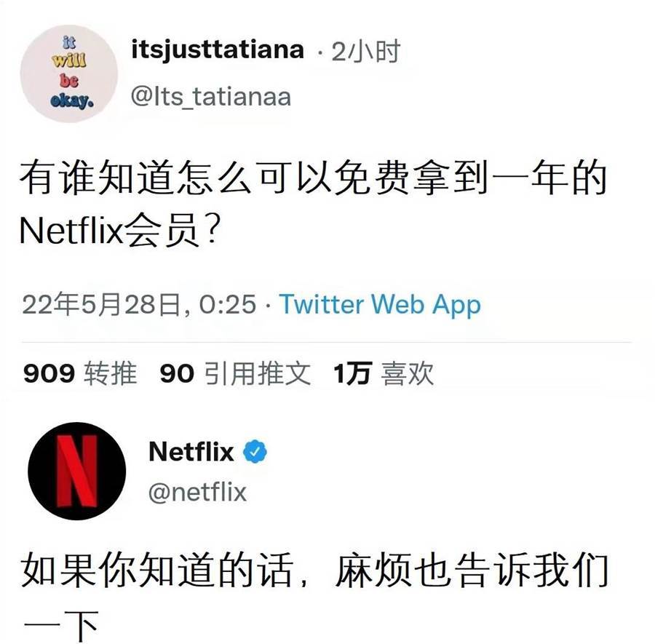Open the @Its_tatianaa handle

[210, 97]
